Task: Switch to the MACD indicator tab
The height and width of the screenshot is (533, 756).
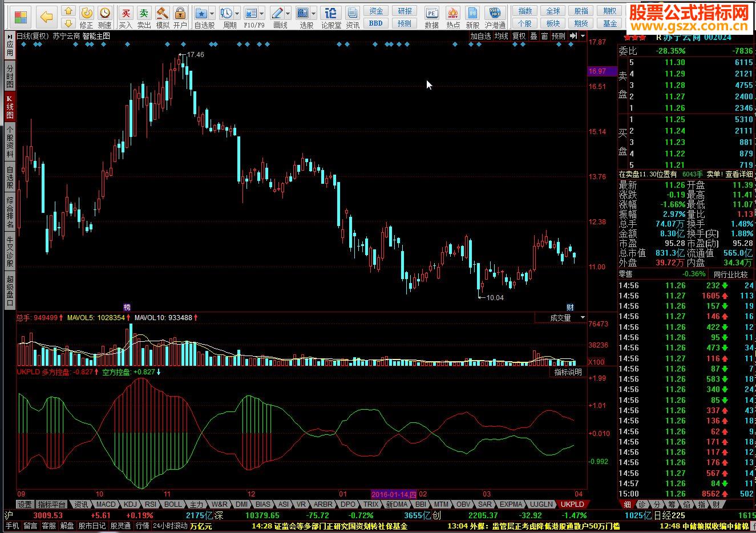Action: (106, 504)
